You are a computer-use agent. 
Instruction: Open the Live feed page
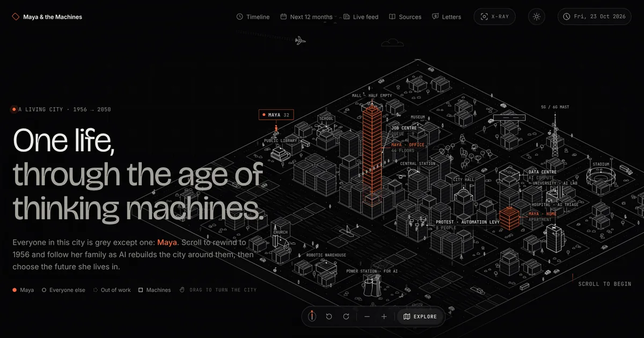pos(361,17)
